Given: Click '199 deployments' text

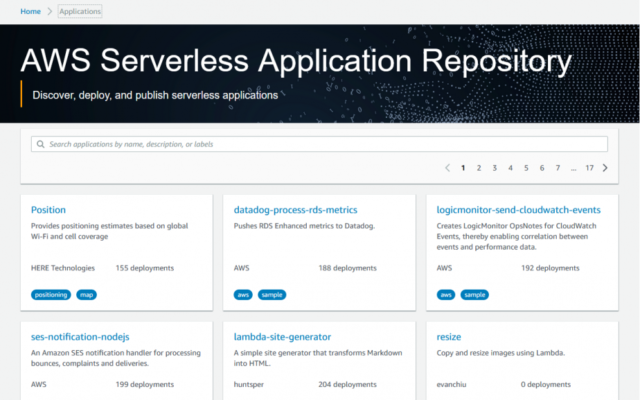Looking at the screenshot, I should [144, 384].
